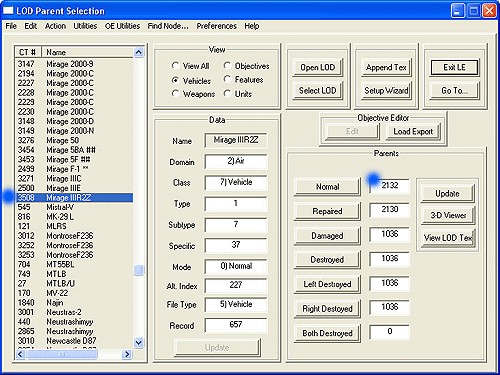The height and width of the screenshot is (375, 500).
Task: Click the Alt. Index field showing 227
Action: 236,285
